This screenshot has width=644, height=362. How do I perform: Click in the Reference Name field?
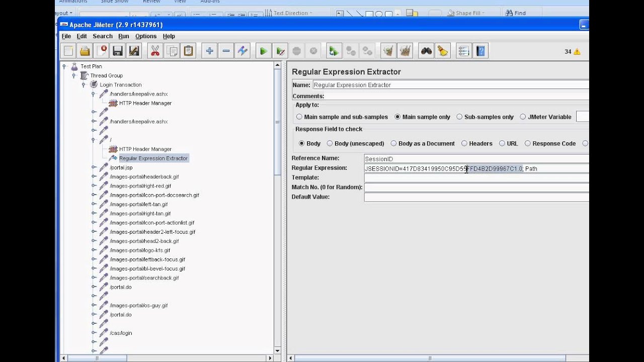(x=476, y=159)
